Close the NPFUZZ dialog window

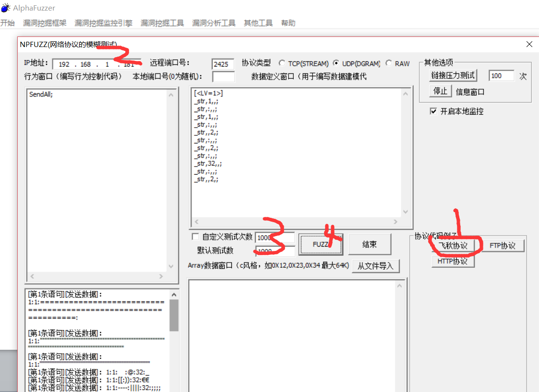point(529,44)
